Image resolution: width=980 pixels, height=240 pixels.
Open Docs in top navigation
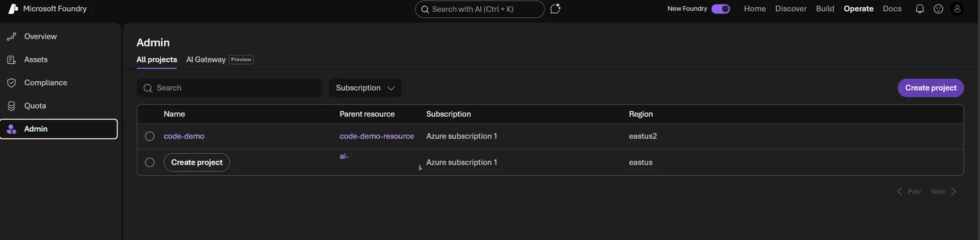(892, 9)
